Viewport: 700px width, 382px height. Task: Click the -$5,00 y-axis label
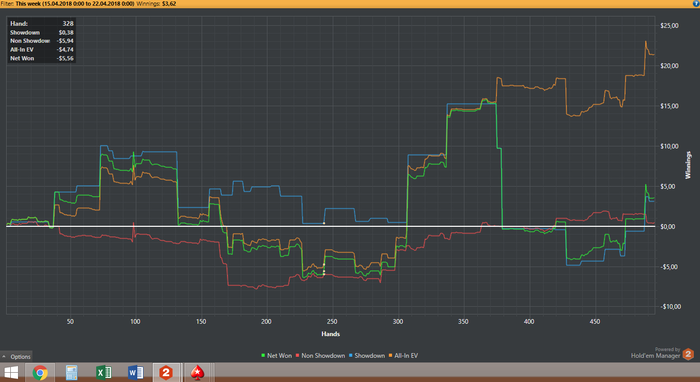click(x=669, y=267)
